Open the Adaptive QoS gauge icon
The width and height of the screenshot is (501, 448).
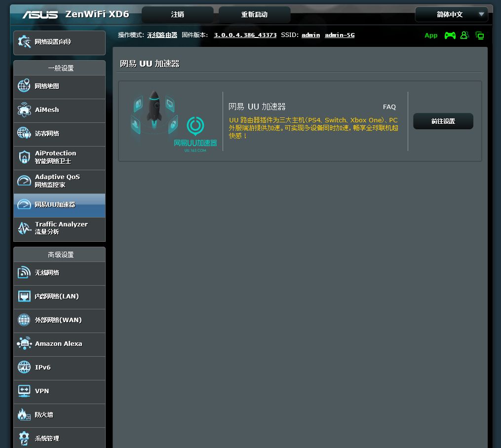(24, 181)
